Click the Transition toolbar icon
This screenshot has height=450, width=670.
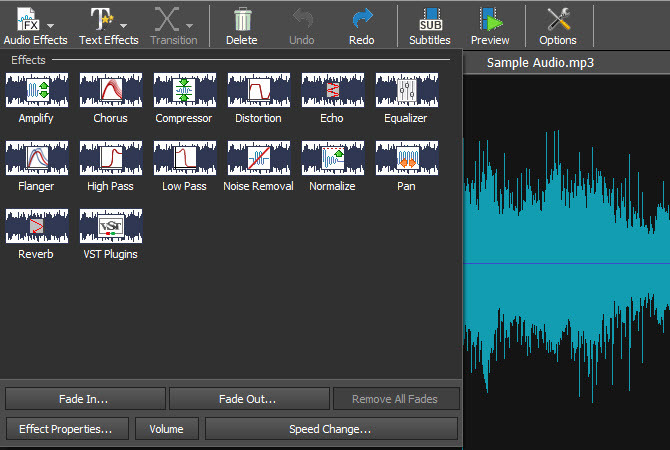coord(167,20)
